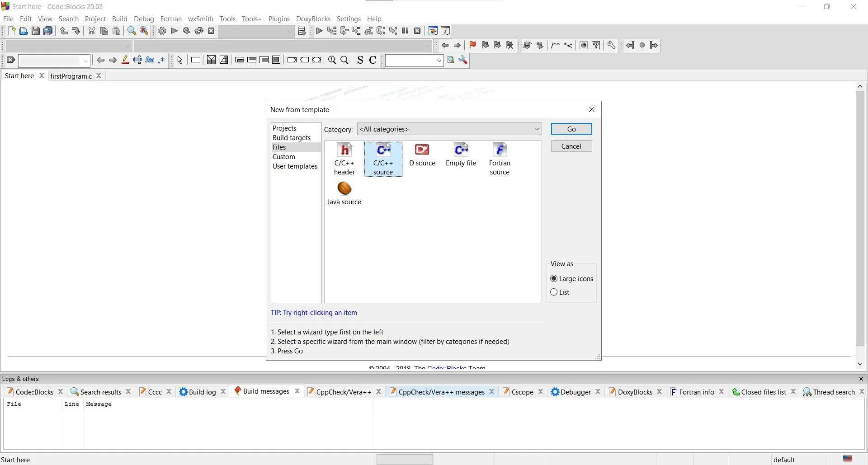Select Custom in wizard type list
The image size is (868, 465).
tap(296, 157)
